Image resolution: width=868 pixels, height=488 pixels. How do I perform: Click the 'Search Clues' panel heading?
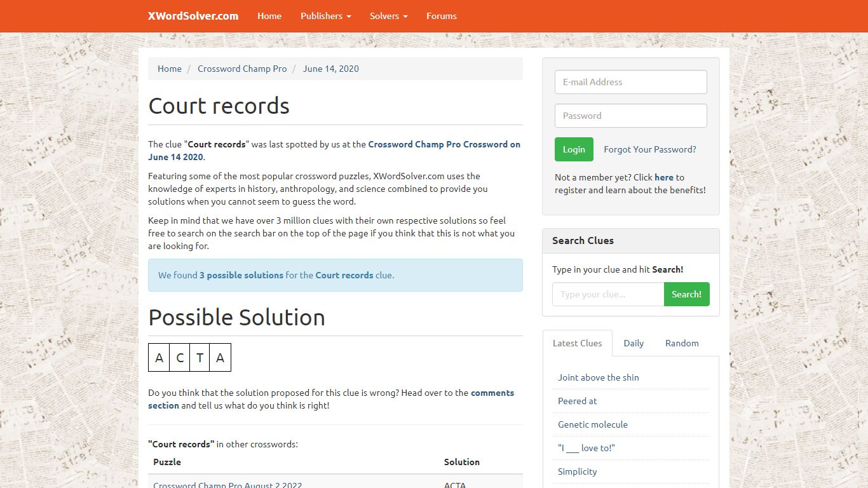583,240
